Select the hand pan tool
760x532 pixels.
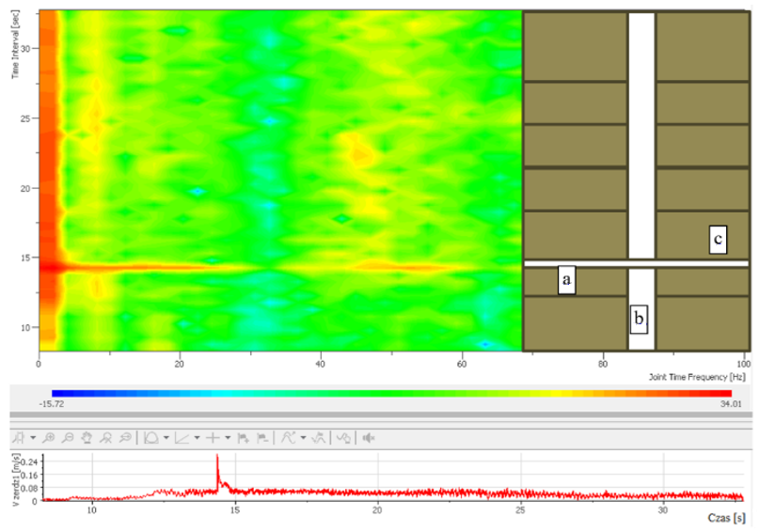pyautogui.click(x=87, y=438)
